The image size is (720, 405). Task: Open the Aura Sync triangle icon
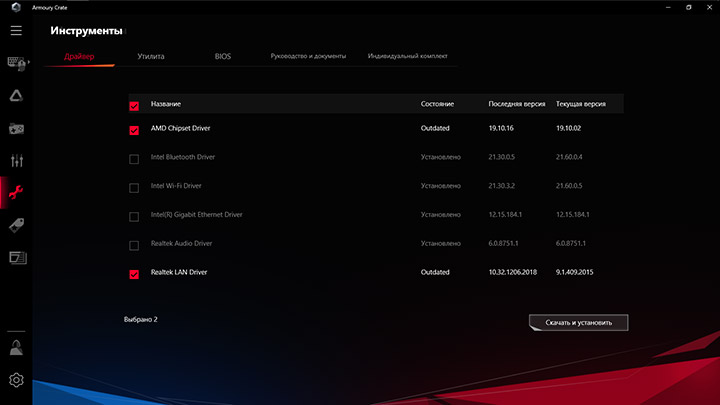pyautogui.click(x=16, y=96)
